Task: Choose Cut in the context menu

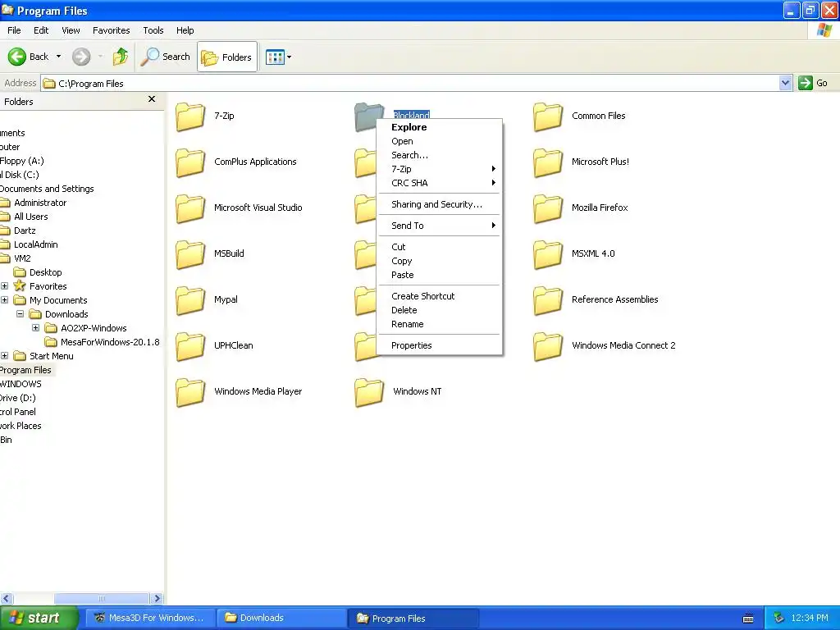Action: [x=440, y=247]
